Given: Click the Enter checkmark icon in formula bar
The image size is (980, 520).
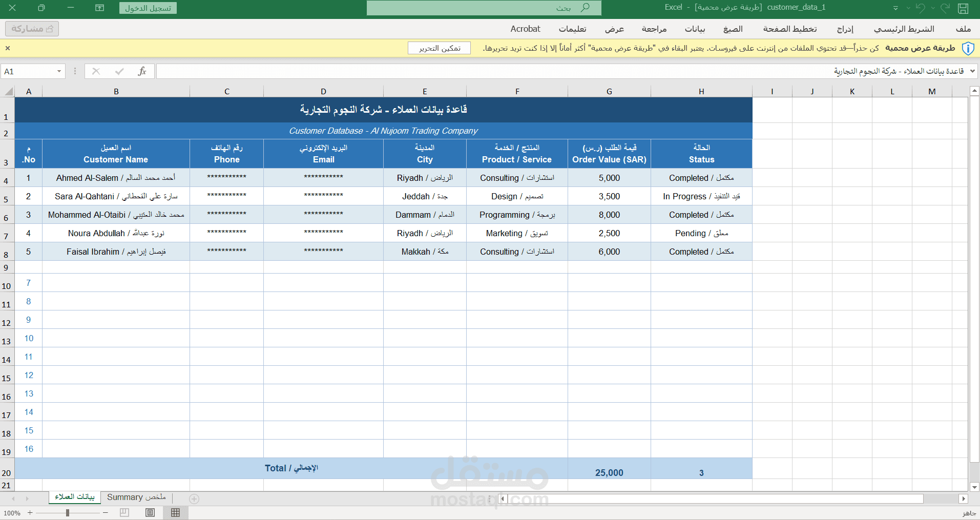Looking at the screenshot, I should (x=119, y=71).
